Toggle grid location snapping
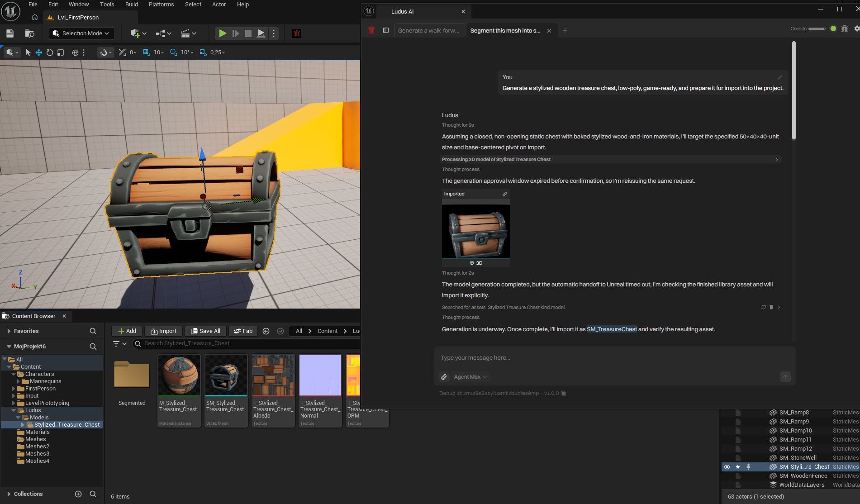 (x=147, y=52)
